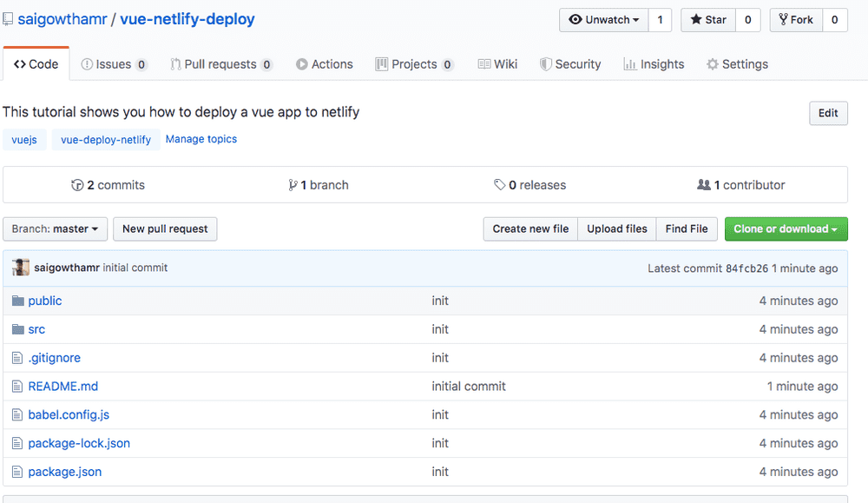Open the Clone or download dropdown

[786, 228]
